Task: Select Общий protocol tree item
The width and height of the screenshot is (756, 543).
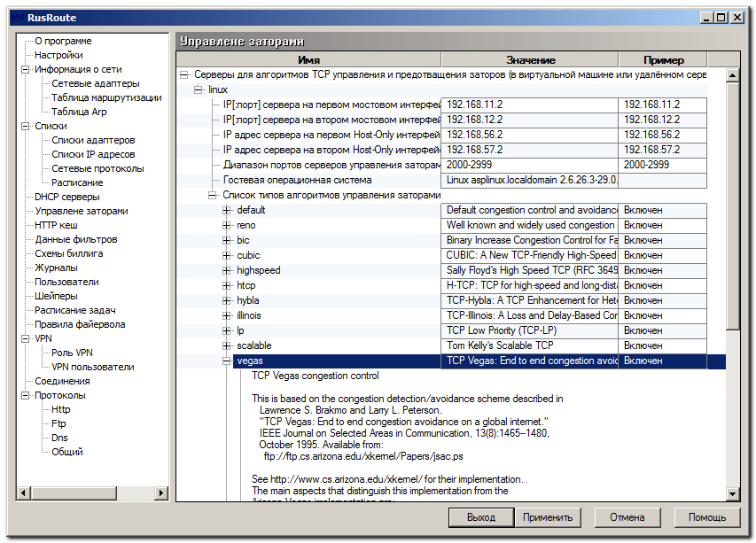Action: click(67, 452)
